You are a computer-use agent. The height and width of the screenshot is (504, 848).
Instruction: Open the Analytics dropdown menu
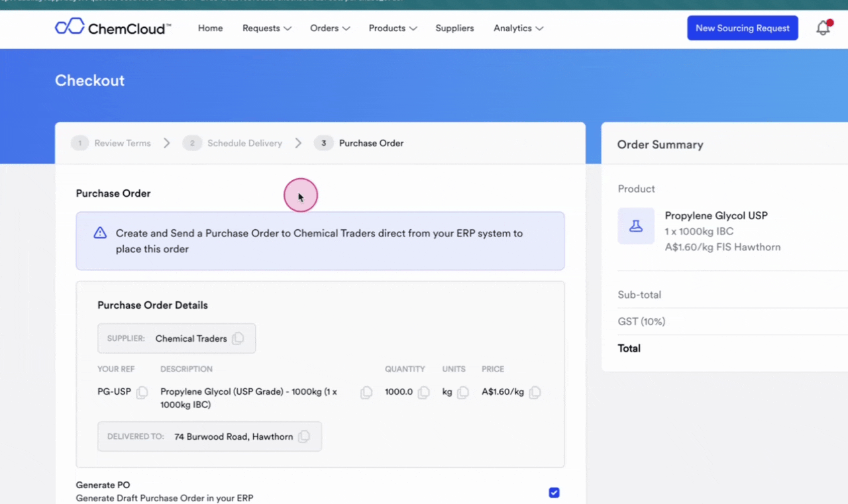[x=518, y=28]
